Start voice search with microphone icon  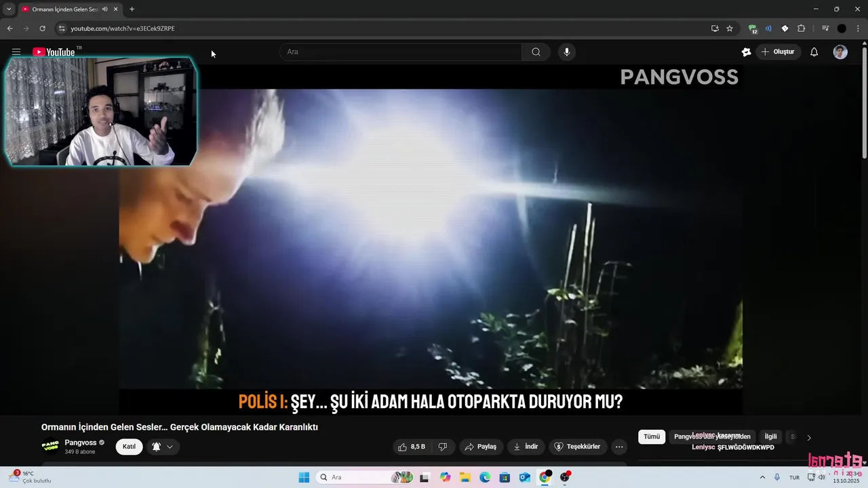(x=567, y=52)
